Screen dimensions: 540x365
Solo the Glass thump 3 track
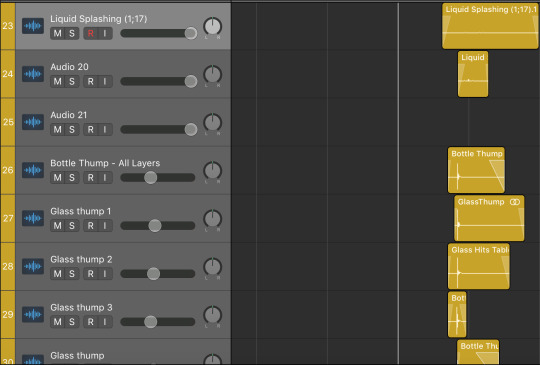pyautogui.click(x=72, y=322)
